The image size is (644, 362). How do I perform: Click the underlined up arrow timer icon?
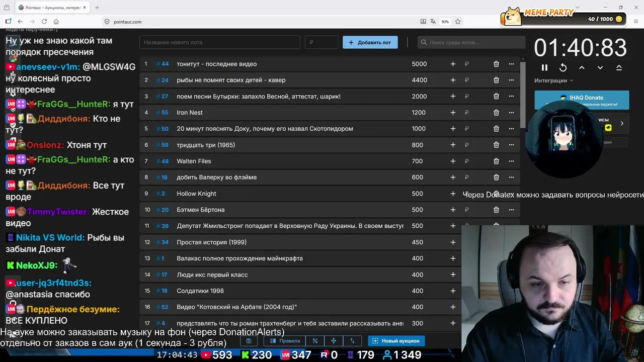coord(619,67)
